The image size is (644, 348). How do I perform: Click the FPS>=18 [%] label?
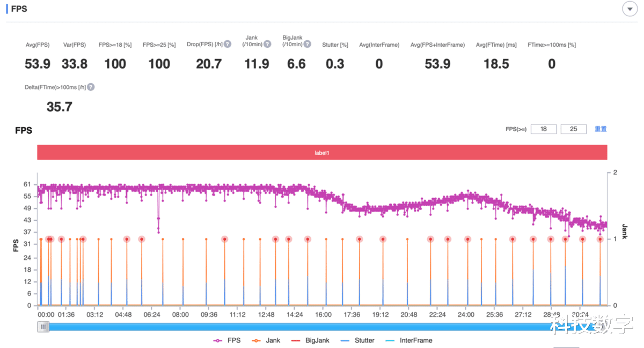tap(115, 45)
